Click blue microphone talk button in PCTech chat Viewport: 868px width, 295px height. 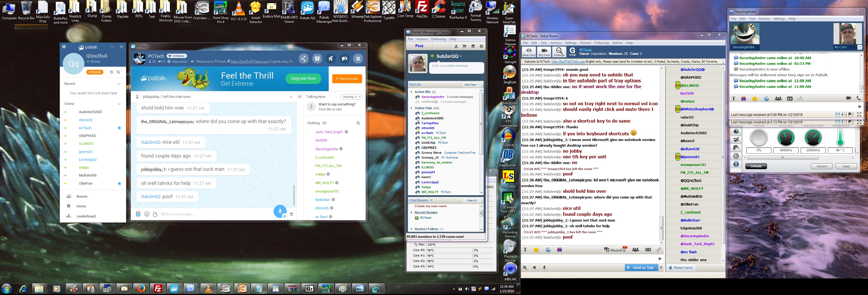tap(280, 211)
